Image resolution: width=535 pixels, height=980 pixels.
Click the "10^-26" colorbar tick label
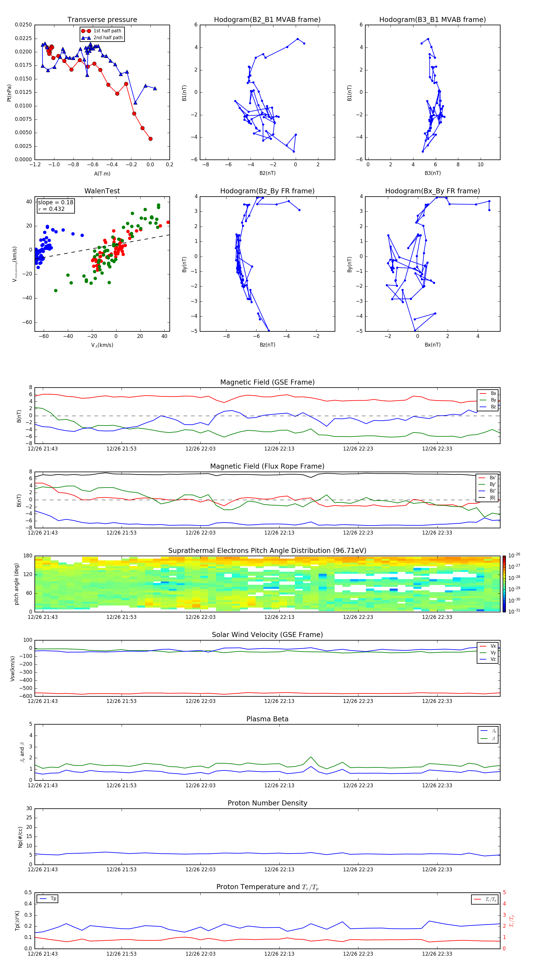click(514, 555)
